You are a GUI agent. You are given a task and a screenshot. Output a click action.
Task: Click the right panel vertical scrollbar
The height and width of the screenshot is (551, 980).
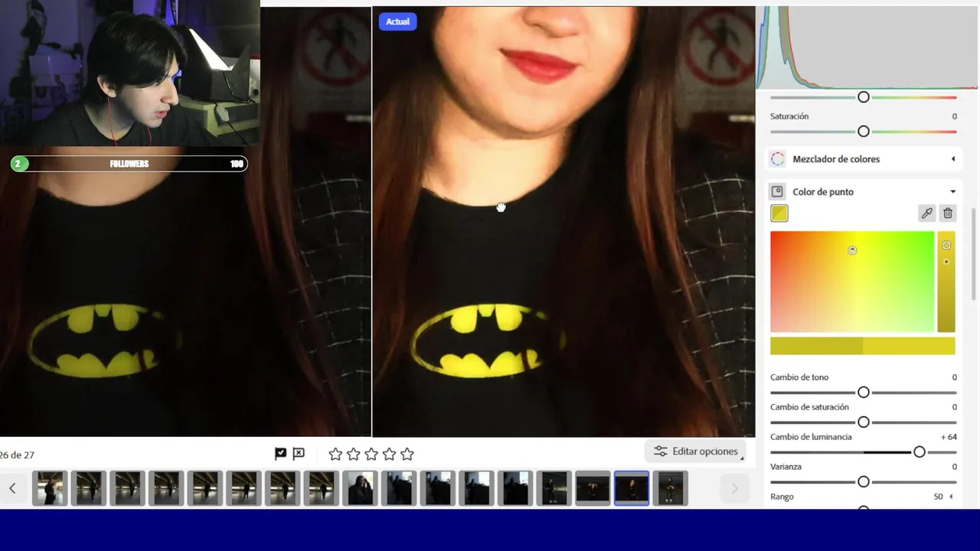(x=975, y=255)
